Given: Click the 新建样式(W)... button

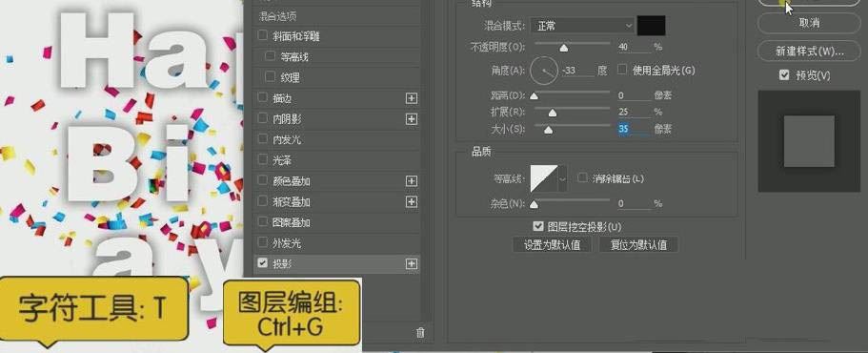Looking at the screenshot, I should point(809,52).
